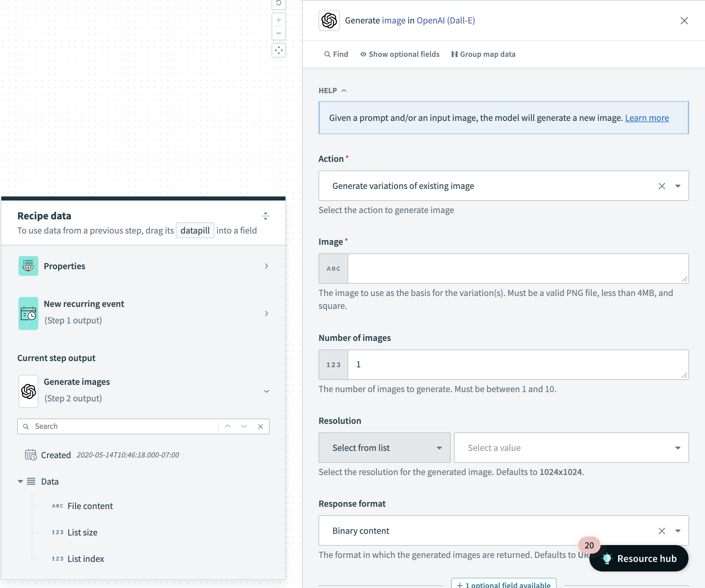Screen dimensions: 705x588
Task: Click the Group map data icon
Action: [454, 54]
